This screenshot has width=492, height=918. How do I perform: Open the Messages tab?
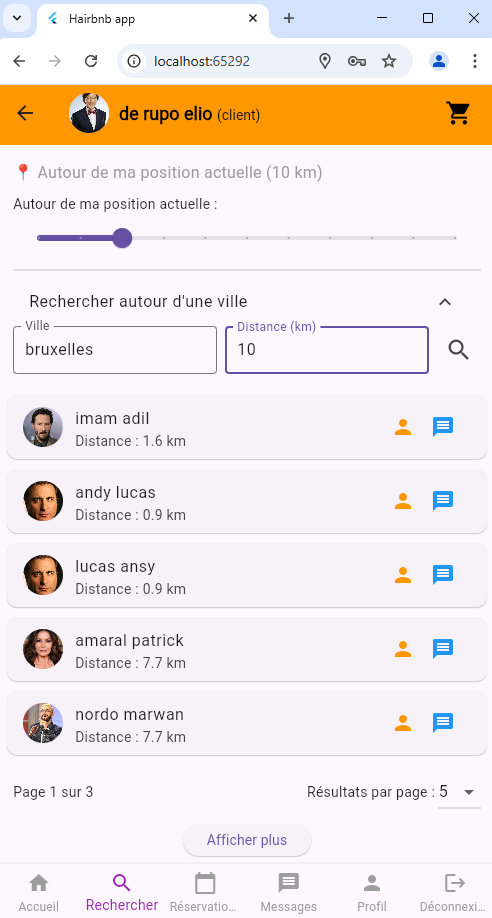[288, 892]
